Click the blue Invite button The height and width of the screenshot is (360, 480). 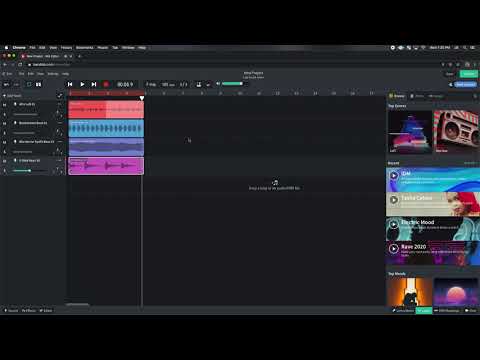pyautogui.click(x=465, y=84)
